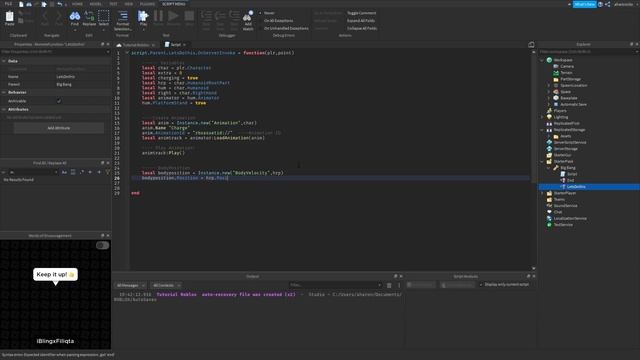The width and height of the screenshot is (640, 360).
Task: Click Collapse All Folds action
Action: 362,28
